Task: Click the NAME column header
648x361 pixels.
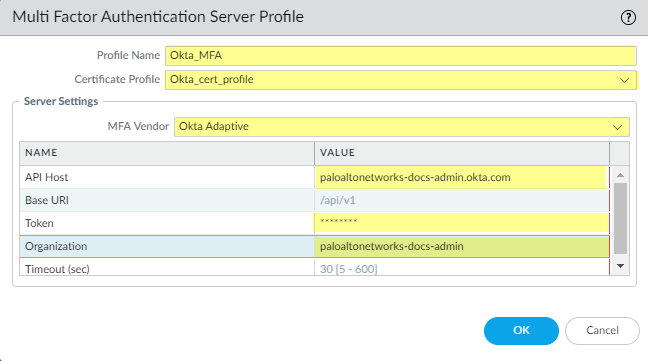Action: point(167,153)
